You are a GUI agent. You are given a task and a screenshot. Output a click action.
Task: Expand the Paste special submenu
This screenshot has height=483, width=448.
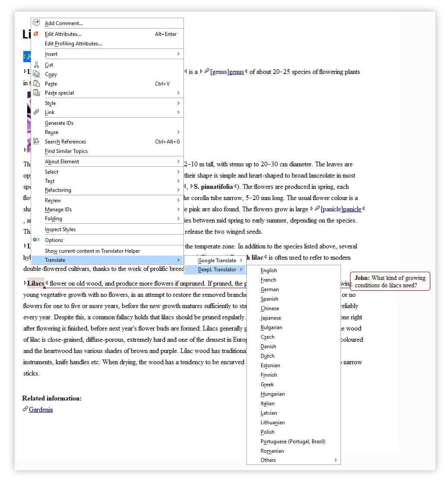click(107, 93)
